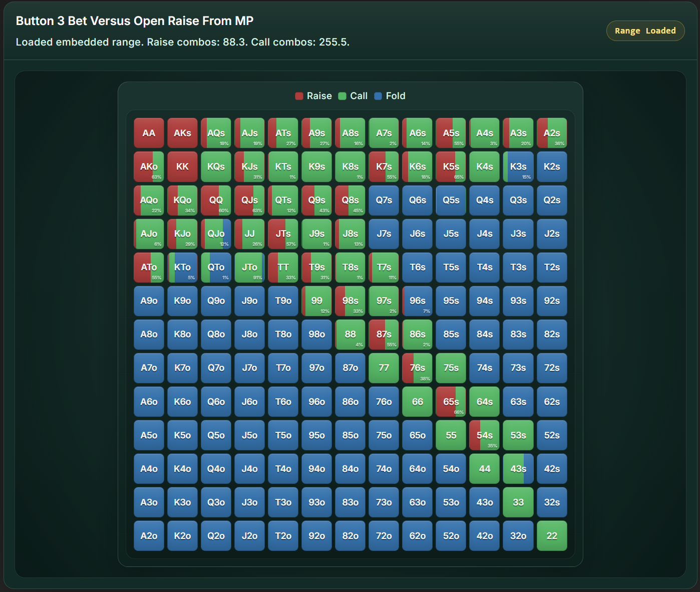Click the A9o fold cell
The image size is (700, 592).
149,301
